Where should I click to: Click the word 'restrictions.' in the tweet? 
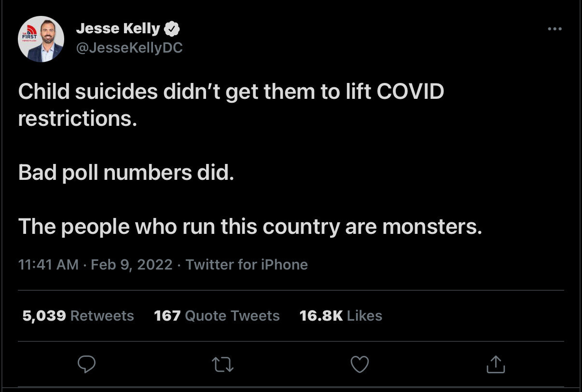point(78,119)
